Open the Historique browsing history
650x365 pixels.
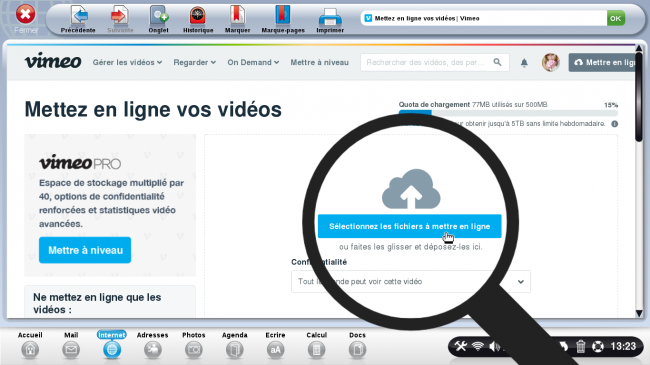pyautogui.click(x=198, y=16)
